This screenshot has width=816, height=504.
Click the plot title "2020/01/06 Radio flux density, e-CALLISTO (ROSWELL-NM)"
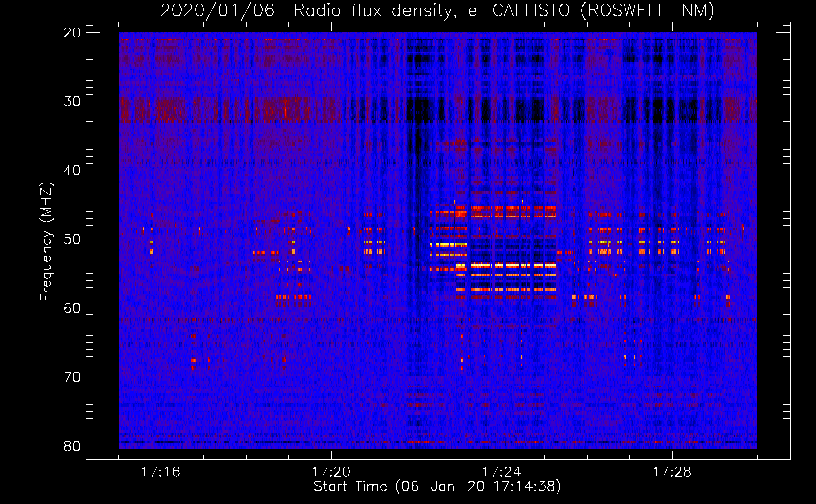point(437,11)
